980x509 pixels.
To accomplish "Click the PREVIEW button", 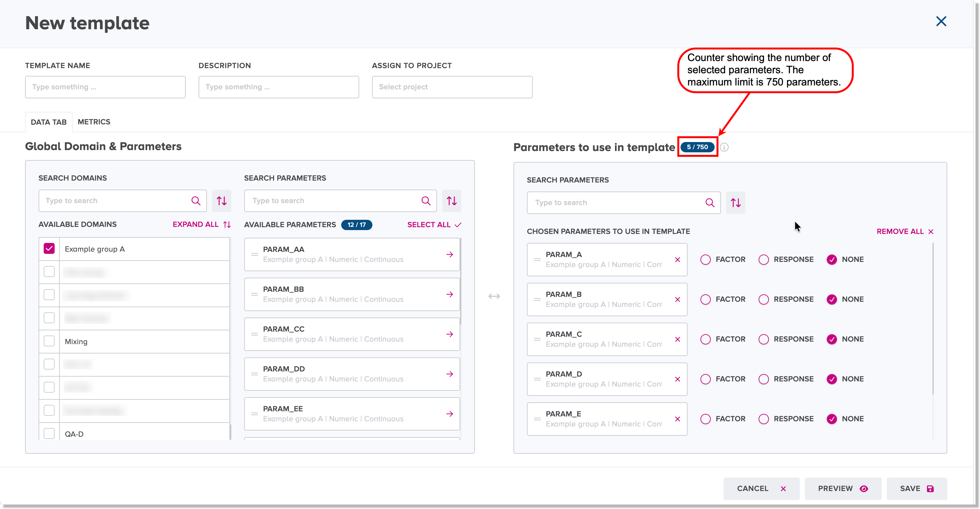I will pos(843,488).
